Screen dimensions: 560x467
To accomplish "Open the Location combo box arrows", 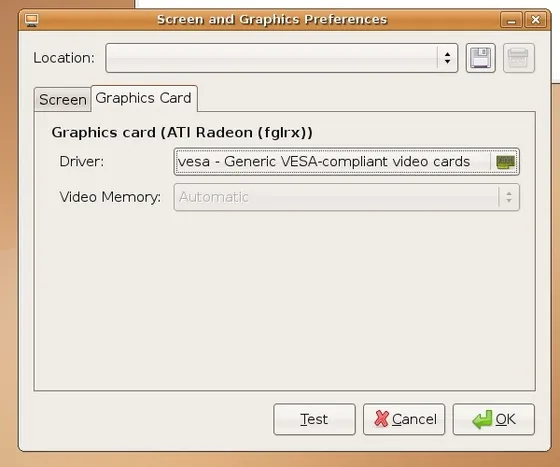I will (447, 58).
